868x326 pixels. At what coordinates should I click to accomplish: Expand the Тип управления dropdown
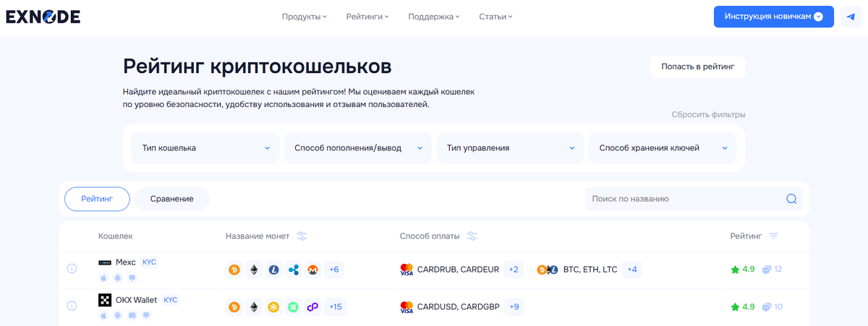(x=510, y=147)
